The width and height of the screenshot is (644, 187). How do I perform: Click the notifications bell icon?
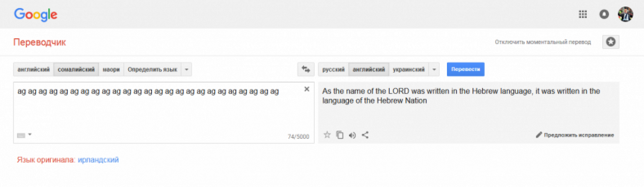click(x=604, y=14)
